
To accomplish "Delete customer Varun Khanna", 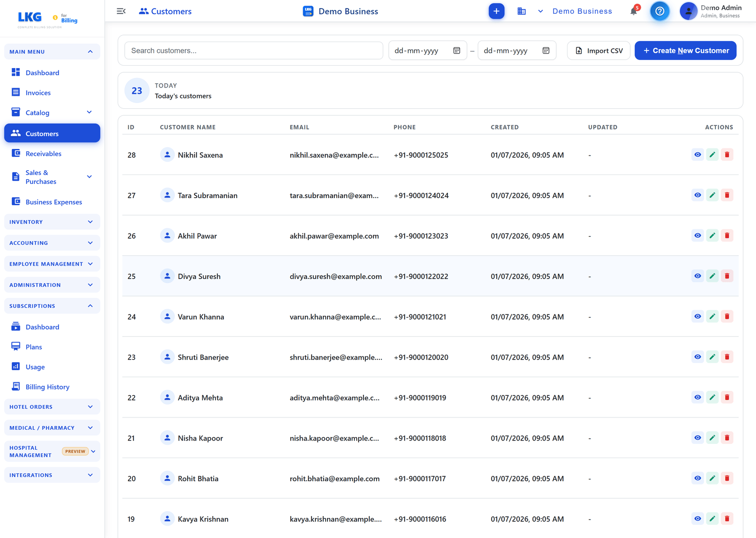I will point(727,316).
